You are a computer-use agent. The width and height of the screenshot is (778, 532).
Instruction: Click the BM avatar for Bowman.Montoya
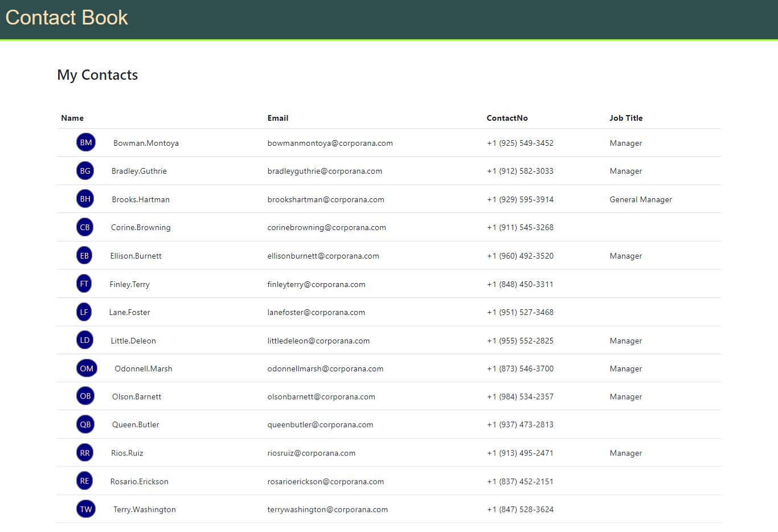tap(86, 142)
